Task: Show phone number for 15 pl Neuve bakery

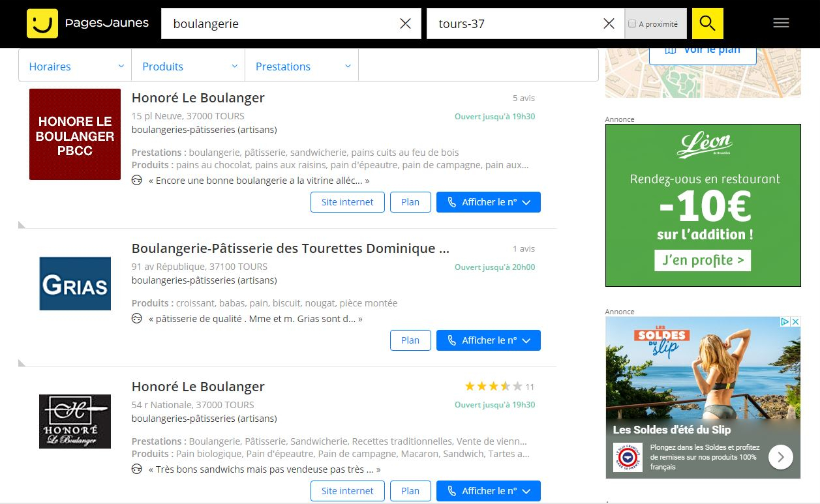Action: tap(489, 202)
